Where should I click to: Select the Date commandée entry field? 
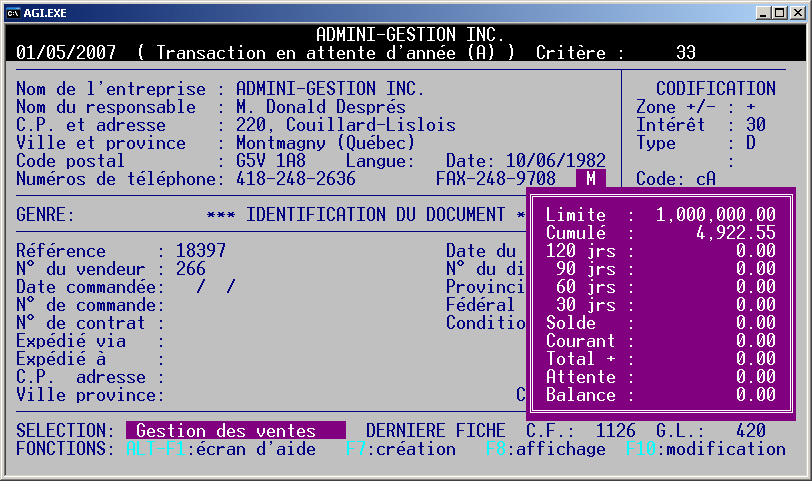[215, 287]
